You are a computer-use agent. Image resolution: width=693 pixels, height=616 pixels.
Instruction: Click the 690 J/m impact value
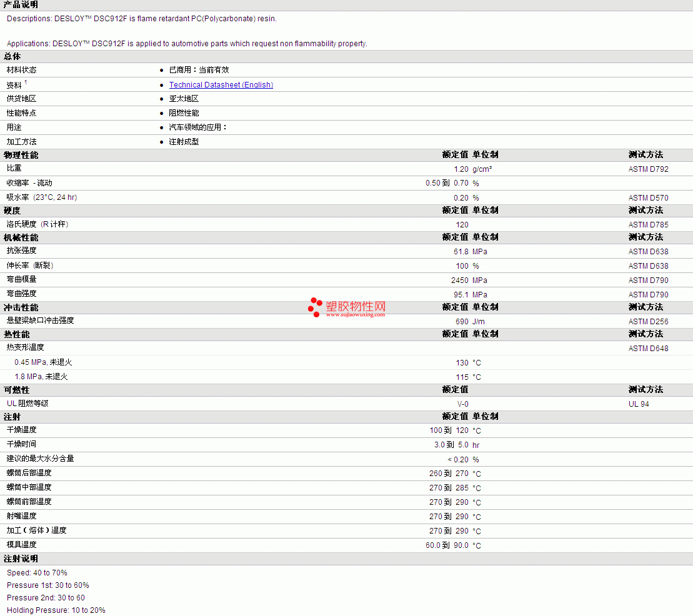coord(471,322)
